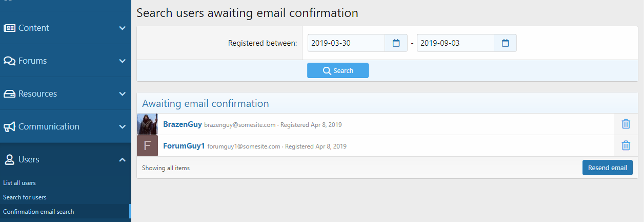
Task: Open BrazenGuy username link
Action: click(182, 124)
